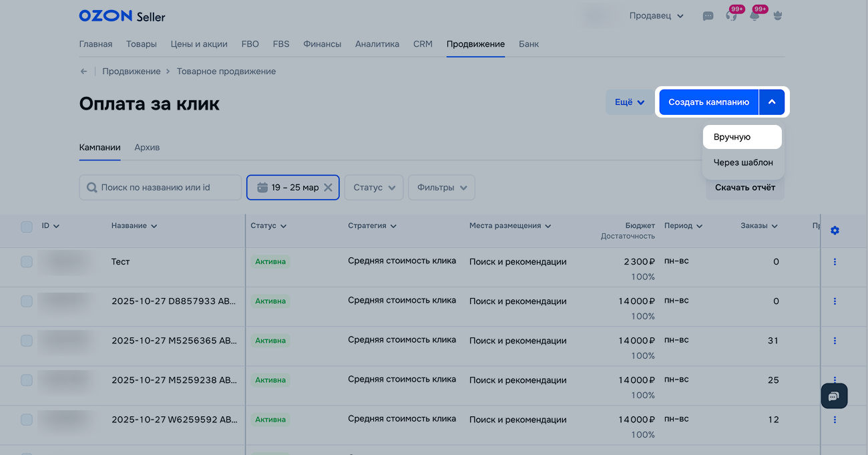Image resolution: width=868 pixels, height=455 pixels.
Task: Clear the 19 – 25 мар date filter
Action: point(328,188)
